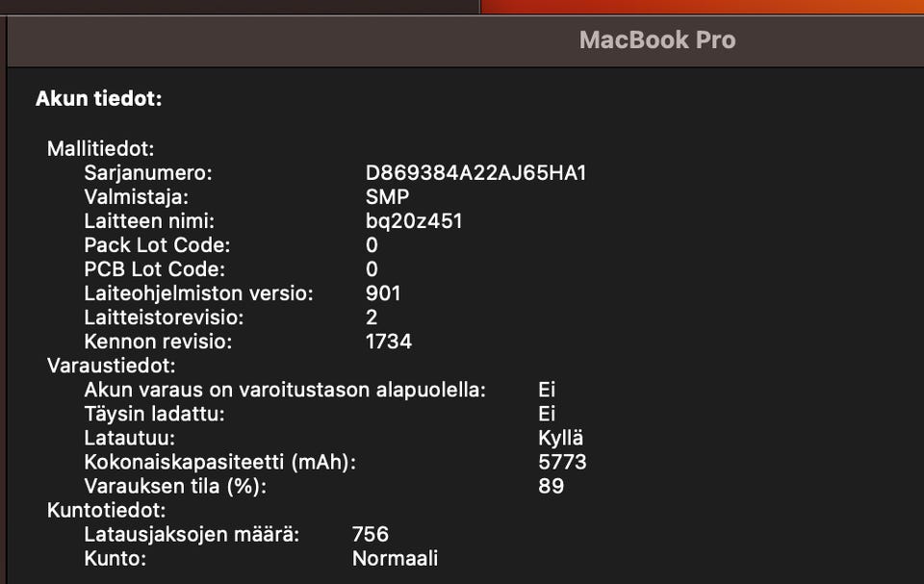
Task: Click the Varaustiedot section label
Action: pos(111,366)
